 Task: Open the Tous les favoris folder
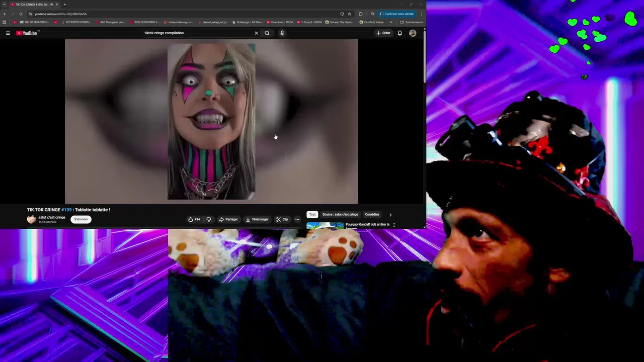pyautogui.click(x=412, y=22)
